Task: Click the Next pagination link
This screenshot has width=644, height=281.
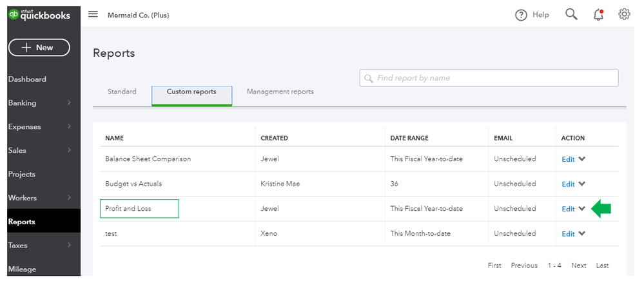Action: [578, 266]
